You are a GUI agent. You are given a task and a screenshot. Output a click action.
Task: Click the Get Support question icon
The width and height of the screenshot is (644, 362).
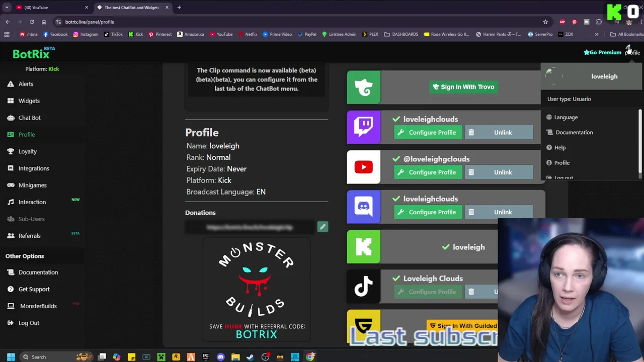point(11,289)
